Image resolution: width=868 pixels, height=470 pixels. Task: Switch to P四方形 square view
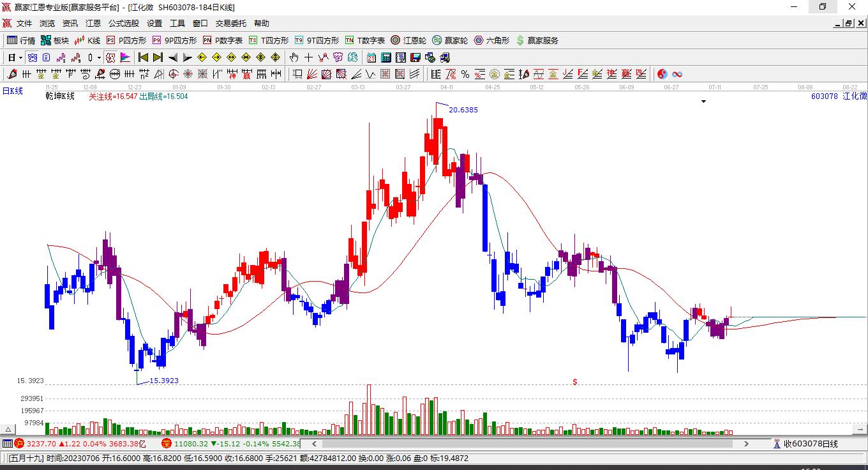126,40
